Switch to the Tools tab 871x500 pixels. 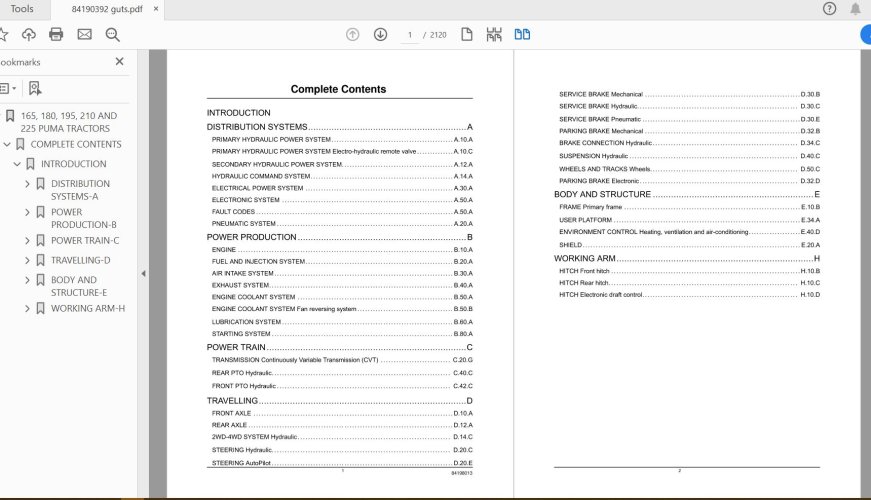click(x=21, y=9)
